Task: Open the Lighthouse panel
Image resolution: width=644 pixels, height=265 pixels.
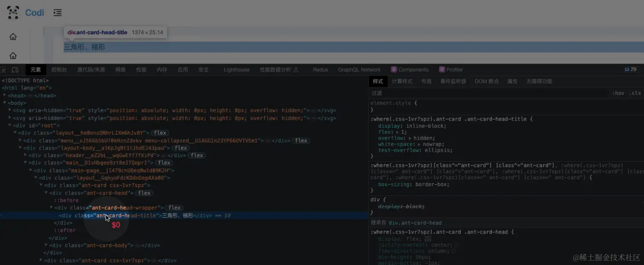Action: pos(236,69)
